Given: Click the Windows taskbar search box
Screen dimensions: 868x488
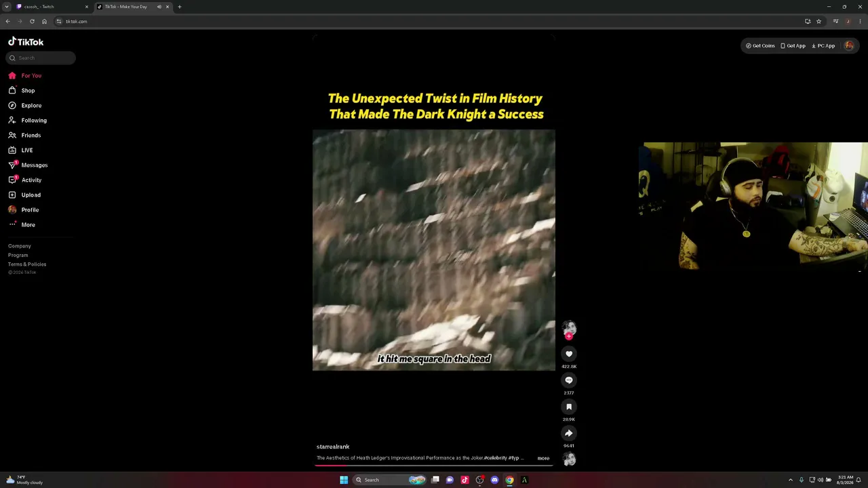Looking at the screenshot, I should [x=390, y=480].
